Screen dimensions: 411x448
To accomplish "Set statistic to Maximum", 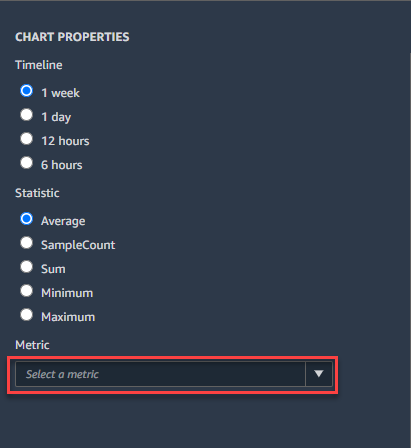I will tap(26, 315).
